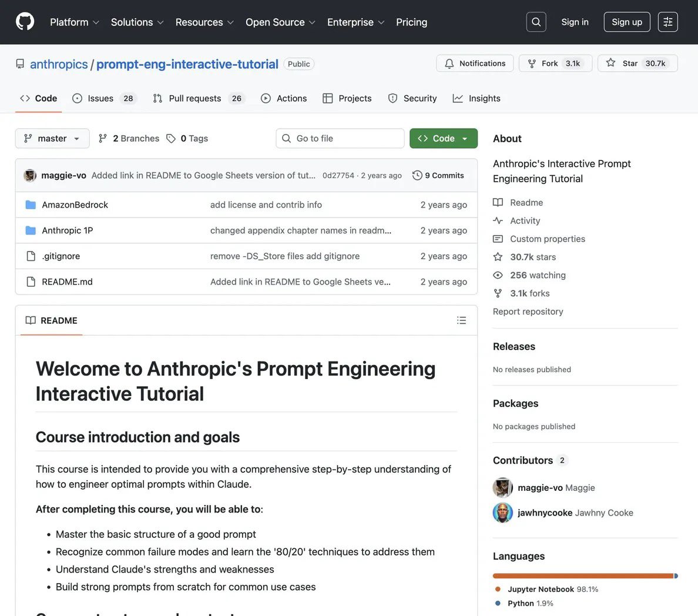The height and width of the screenshot is (616, 698).
Task: Click the branch icon beside 2 Branches
Action: [x=102, y=139]
